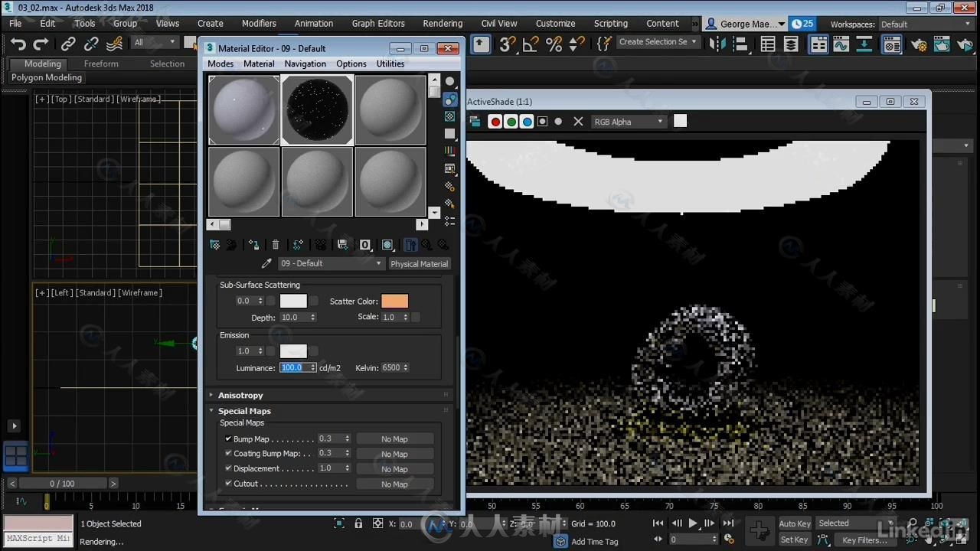980x551 pixels.
Task: Open the 09 - Default material name dropdown
Action: [330, 263]
